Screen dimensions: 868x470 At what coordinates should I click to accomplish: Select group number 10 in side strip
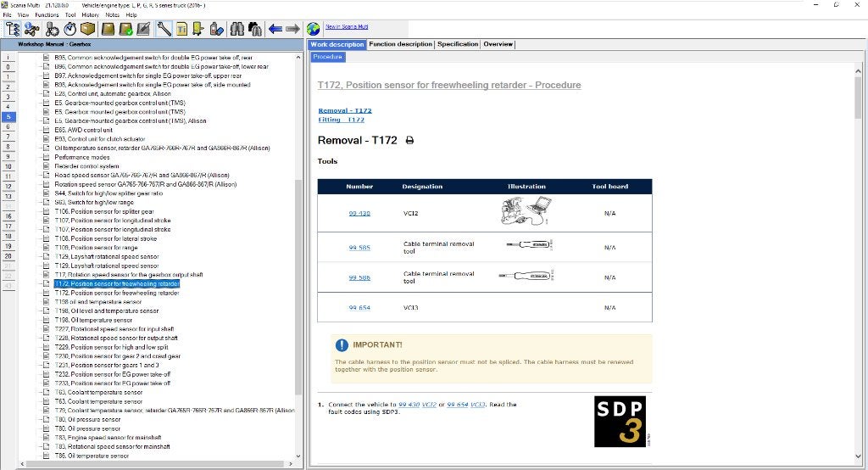[x=8, y=166]
